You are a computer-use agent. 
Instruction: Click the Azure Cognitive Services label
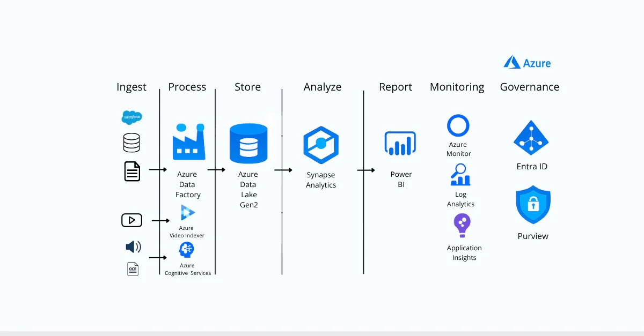187,269
